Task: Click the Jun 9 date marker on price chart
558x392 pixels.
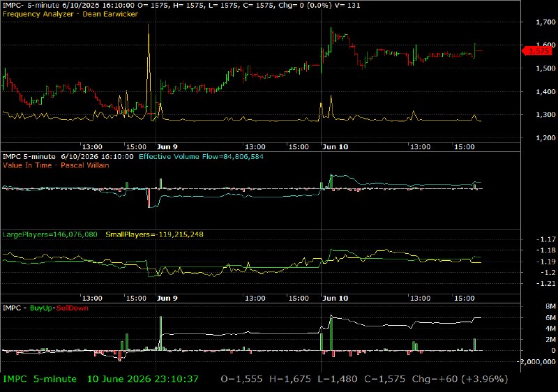Action: [167, 147]
